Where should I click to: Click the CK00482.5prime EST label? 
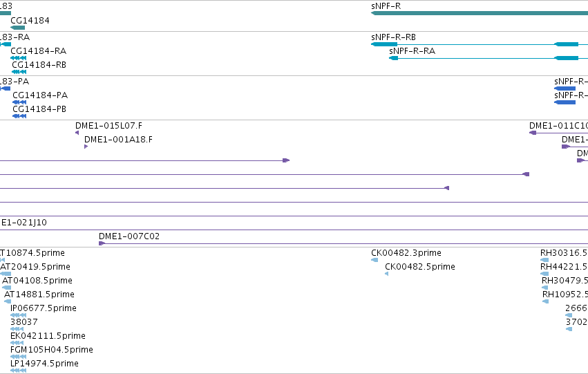tap(420, 267)
